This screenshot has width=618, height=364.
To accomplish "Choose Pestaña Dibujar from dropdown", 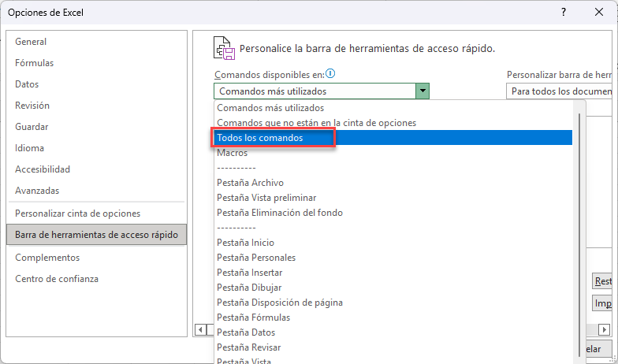I will click(x=394, y=288).
